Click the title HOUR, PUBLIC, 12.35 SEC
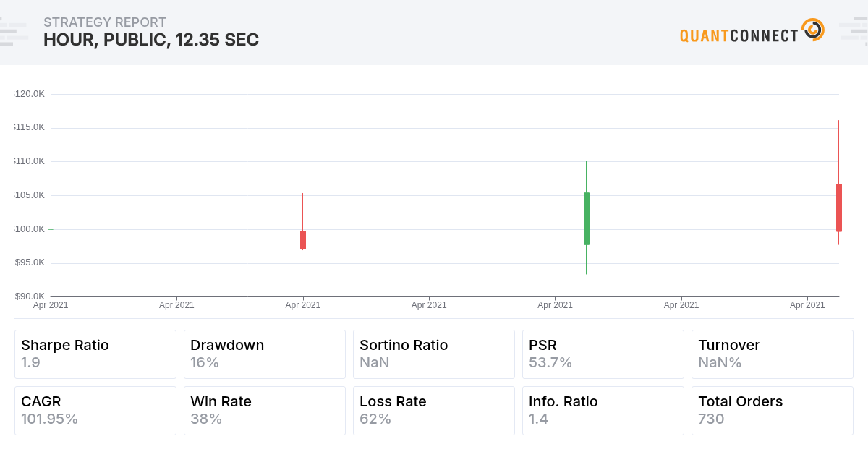The height and width of the screenshot is (457, 868). pos(151,40)
